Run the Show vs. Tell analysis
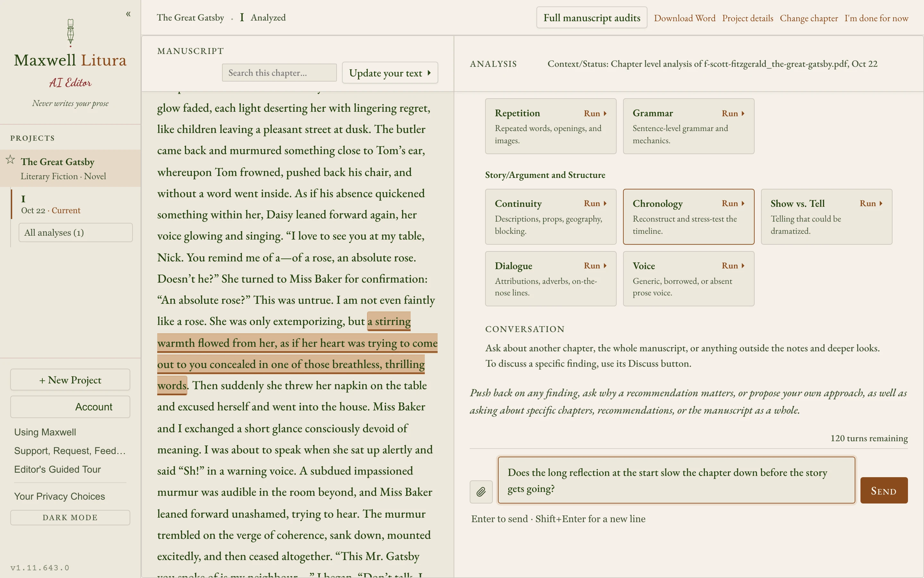Image resolution: width=924 pixels, height=578 pixels. 870,203
